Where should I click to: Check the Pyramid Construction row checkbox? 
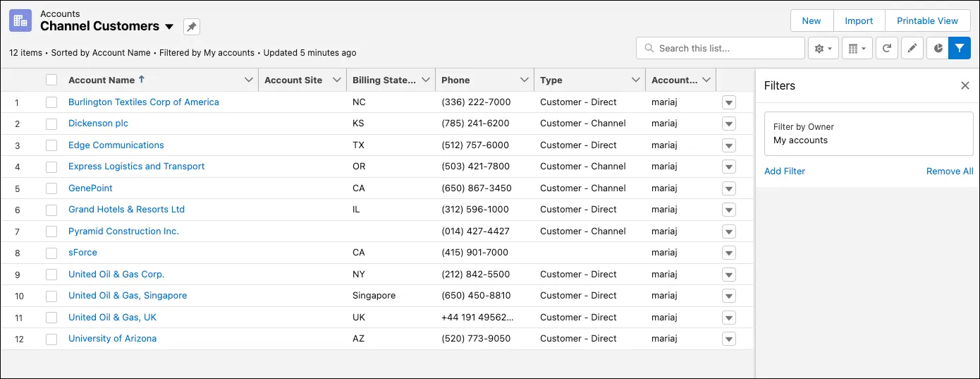51,231
